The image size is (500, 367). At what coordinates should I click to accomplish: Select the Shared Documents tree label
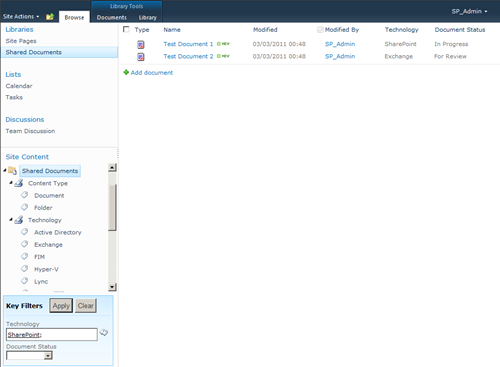(x=50, y=171)
